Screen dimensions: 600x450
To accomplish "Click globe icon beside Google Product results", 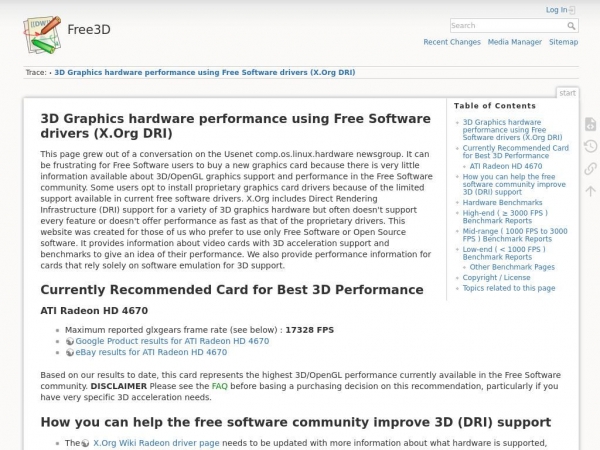I will click(70, 341).
